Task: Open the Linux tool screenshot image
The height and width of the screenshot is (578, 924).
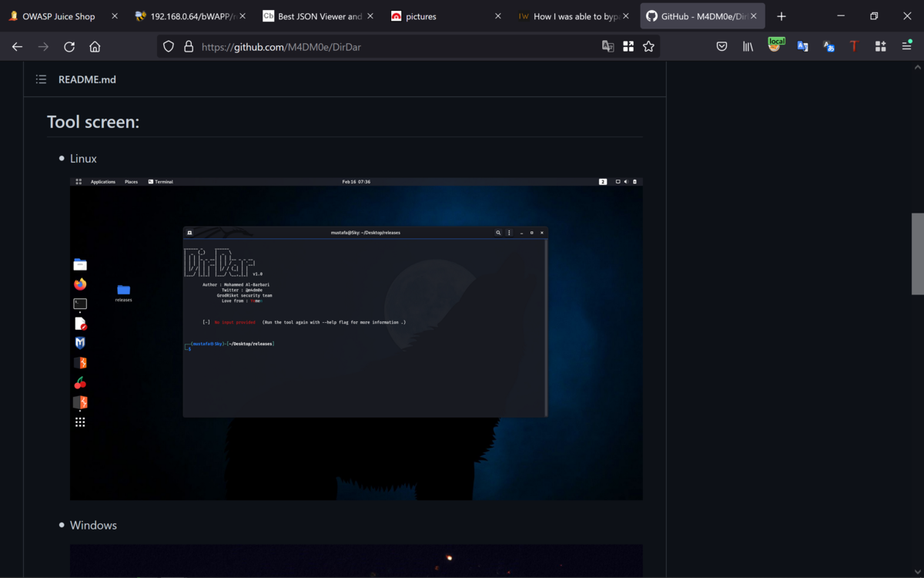Action: click(x=357, y=339)
